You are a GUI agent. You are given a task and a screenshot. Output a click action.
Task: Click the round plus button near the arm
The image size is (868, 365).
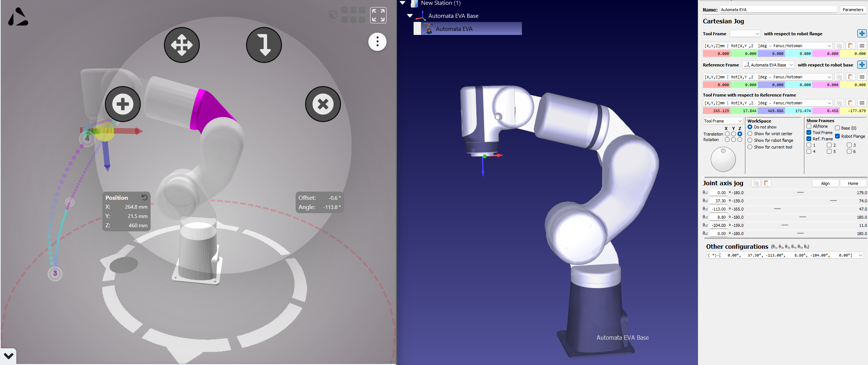[123, 104]
